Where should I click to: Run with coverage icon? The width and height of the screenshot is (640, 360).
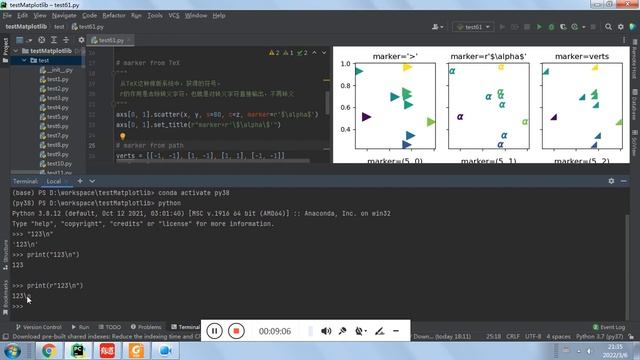[563, 27]
